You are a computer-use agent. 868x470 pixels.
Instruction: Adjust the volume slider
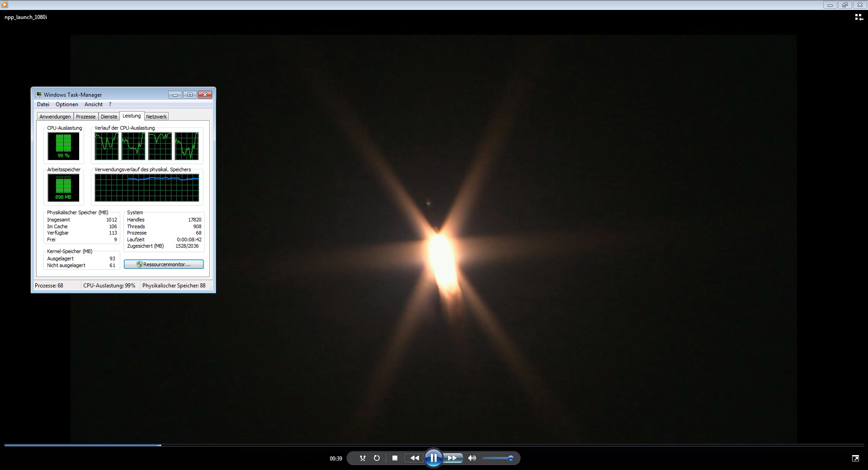[498, 458]
